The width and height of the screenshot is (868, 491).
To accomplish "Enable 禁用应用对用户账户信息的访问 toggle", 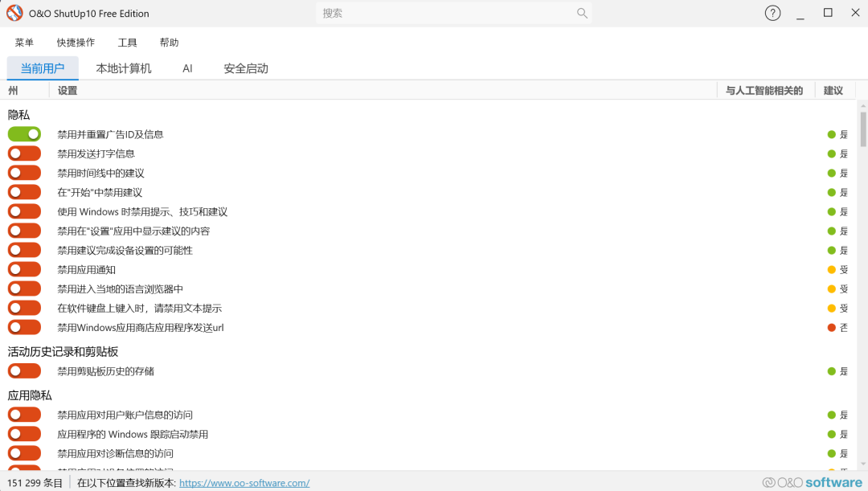I will (24, 415).
